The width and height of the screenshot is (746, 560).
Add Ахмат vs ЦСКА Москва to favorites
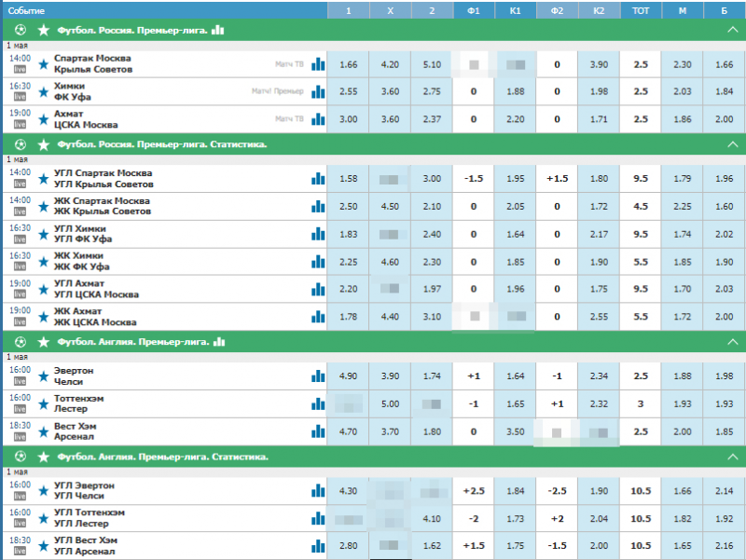pos(43,119)
